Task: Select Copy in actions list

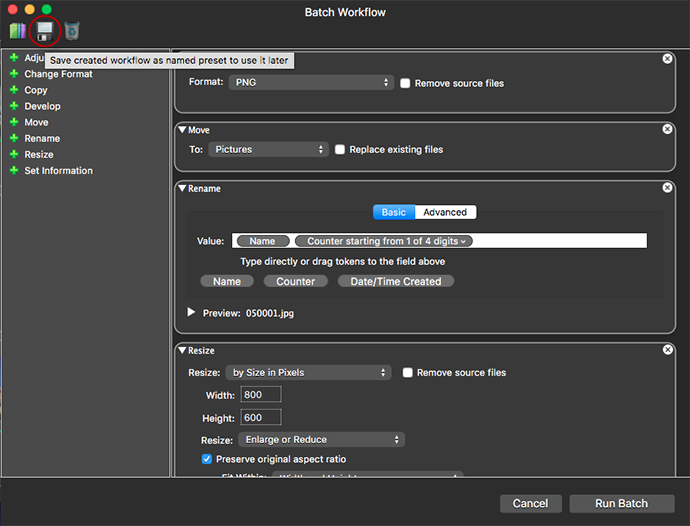Action: tap(36, 90)
